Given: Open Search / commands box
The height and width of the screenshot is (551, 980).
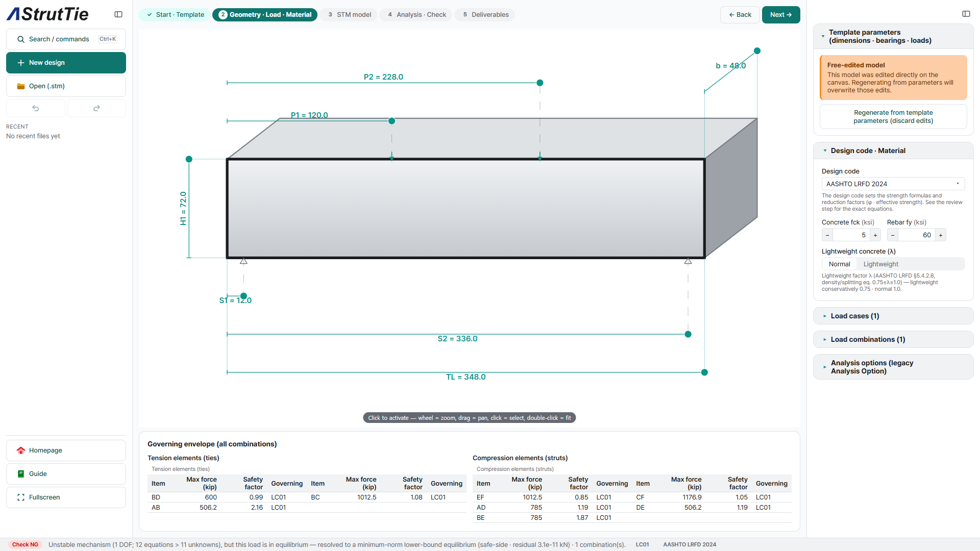Looking at the screenshot, I should click(66, 39).
